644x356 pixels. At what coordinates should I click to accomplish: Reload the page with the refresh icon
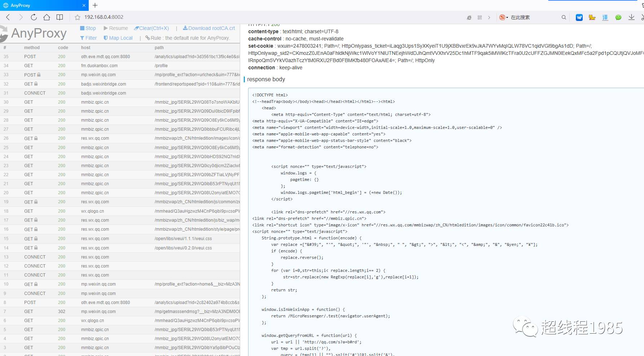[x=34, y=17]
